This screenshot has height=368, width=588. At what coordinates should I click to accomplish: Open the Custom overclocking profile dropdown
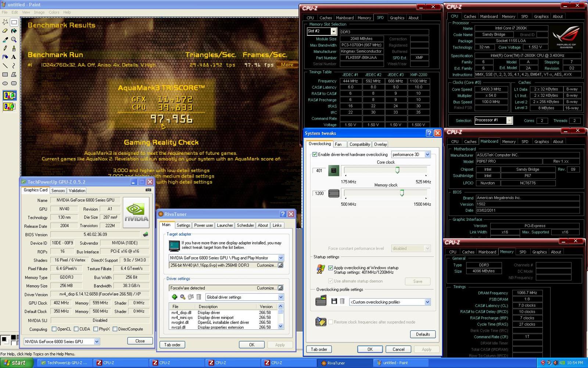coord(427,302)
